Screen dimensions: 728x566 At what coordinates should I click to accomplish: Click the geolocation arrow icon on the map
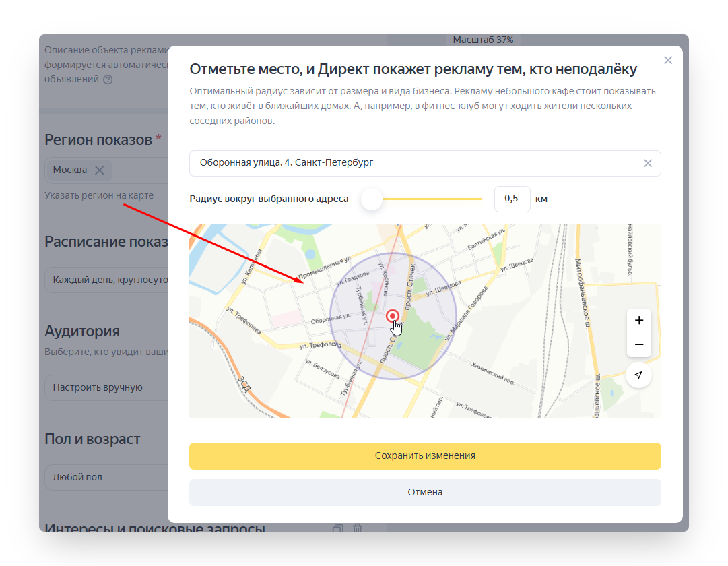point(638,375)
